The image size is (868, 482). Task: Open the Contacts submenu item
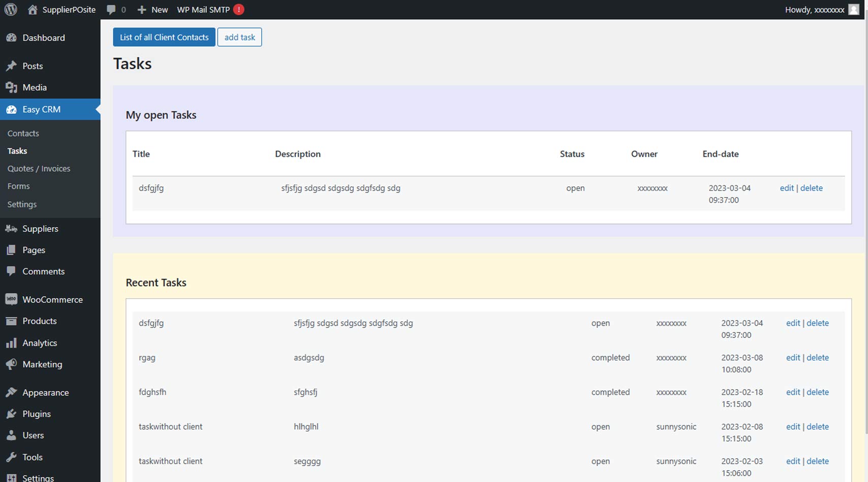(x=23, y=134)
